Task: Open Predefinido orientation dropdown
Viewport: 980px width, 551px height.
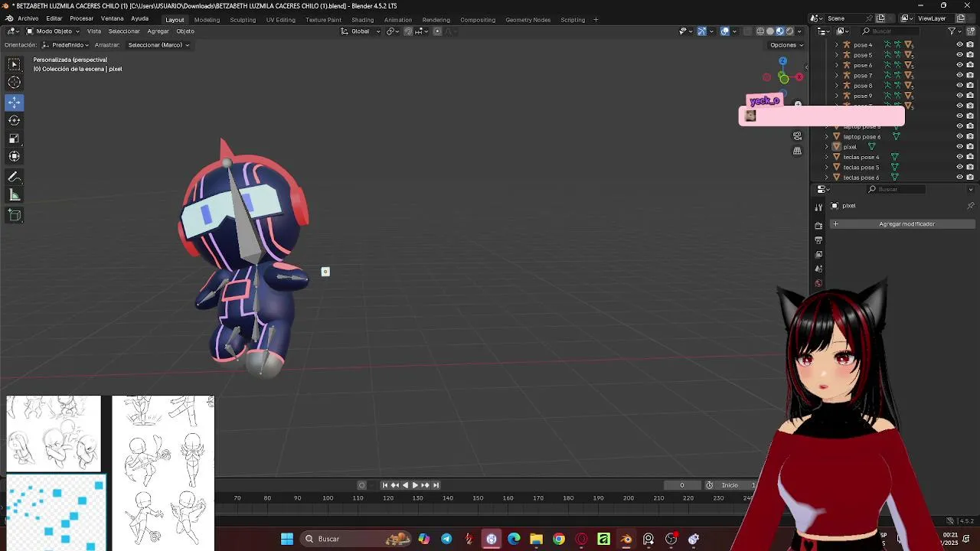Action: 67,45
